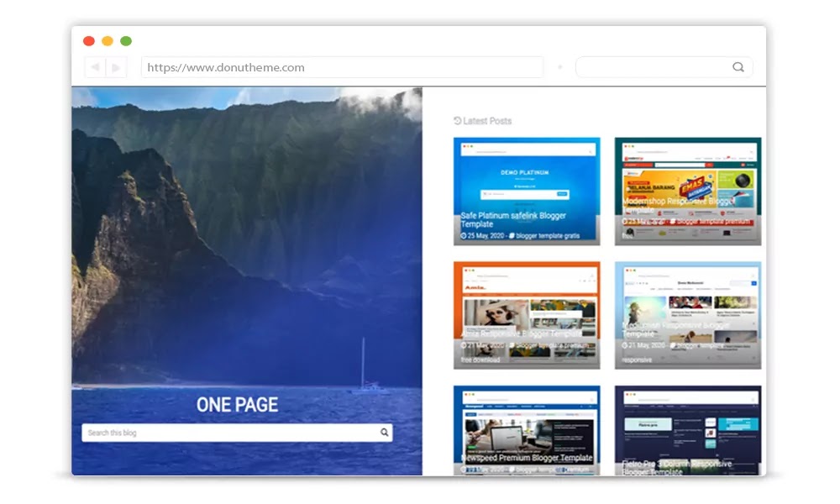
Task: Click the ONE PAGE blog title
Action: (238, 405)
